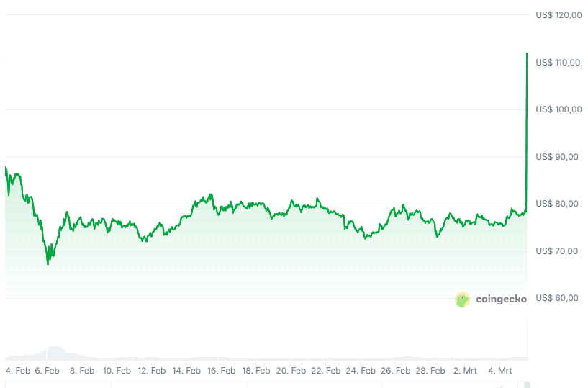Click the volume bar hump near 6. Feb
Viewport: 588px width, 388px height.
click(x=52, y=351)
